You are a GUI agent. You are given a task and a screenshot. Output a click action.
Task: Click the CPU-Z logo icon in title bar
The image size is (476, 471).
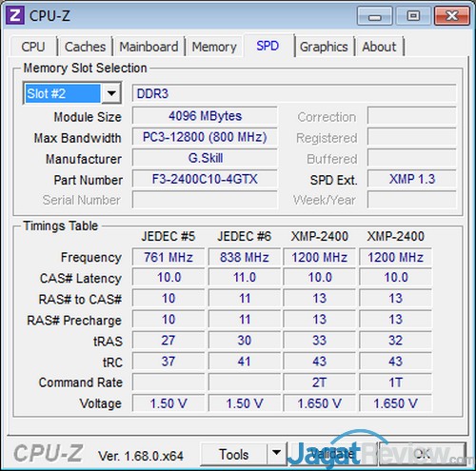click(14, 15)
